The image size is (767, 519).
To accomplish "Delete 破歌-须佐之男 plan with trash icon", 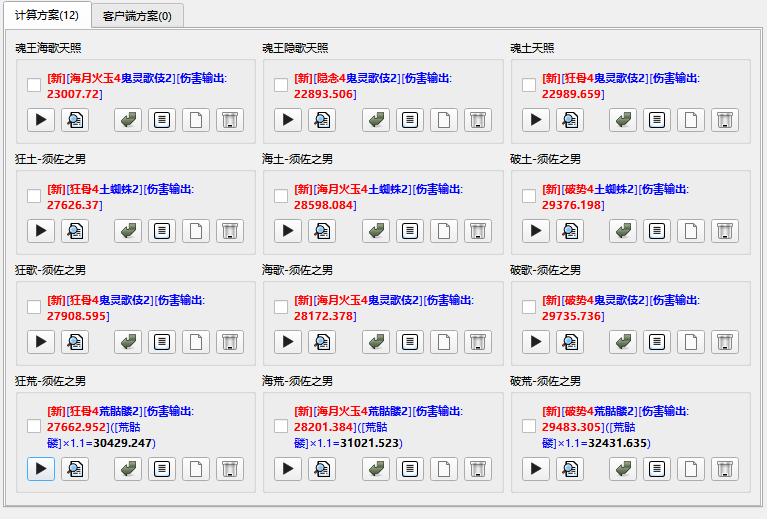I will [724, 342].
